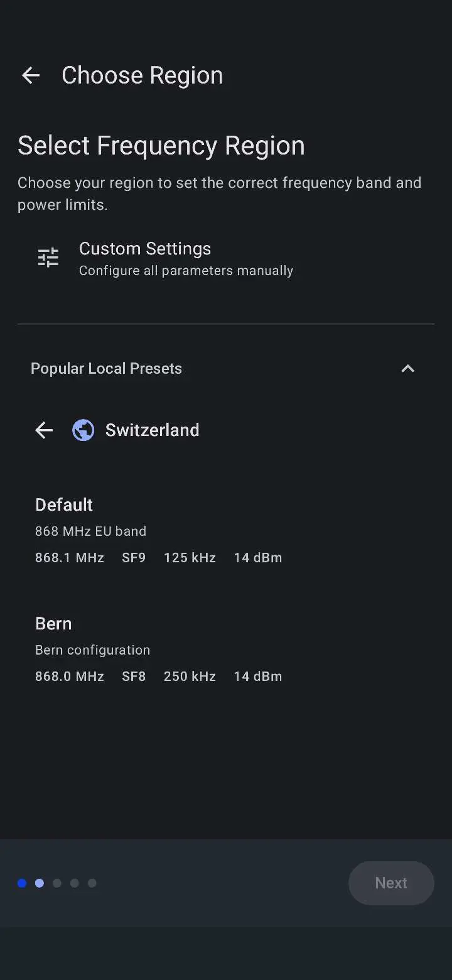Click the Choose Region screen title
452x980 pixels.
tap(142, 75)
